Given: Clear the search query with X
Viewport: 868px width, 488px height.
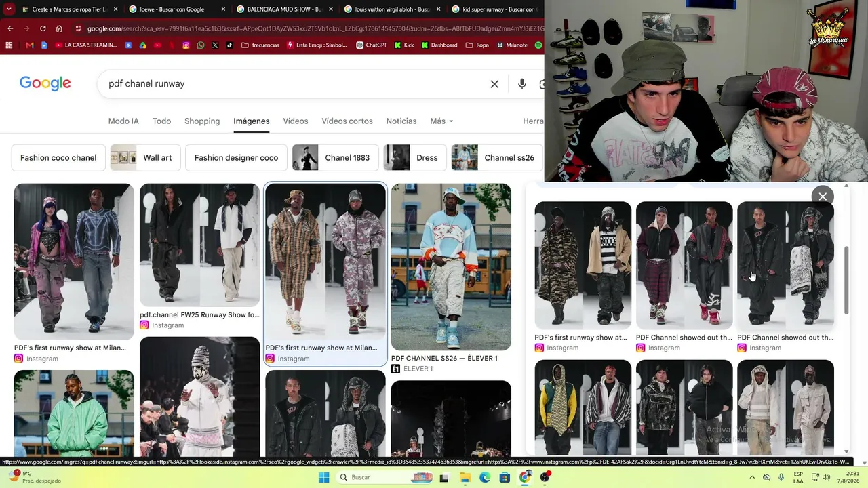Looking at the screenshot, I should click(x=494, y=84).
